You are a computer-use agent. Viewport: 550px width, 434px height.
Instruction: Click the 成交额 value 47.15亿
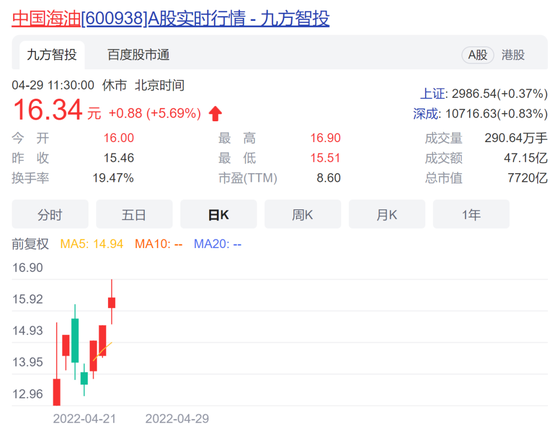pos(526,158)
